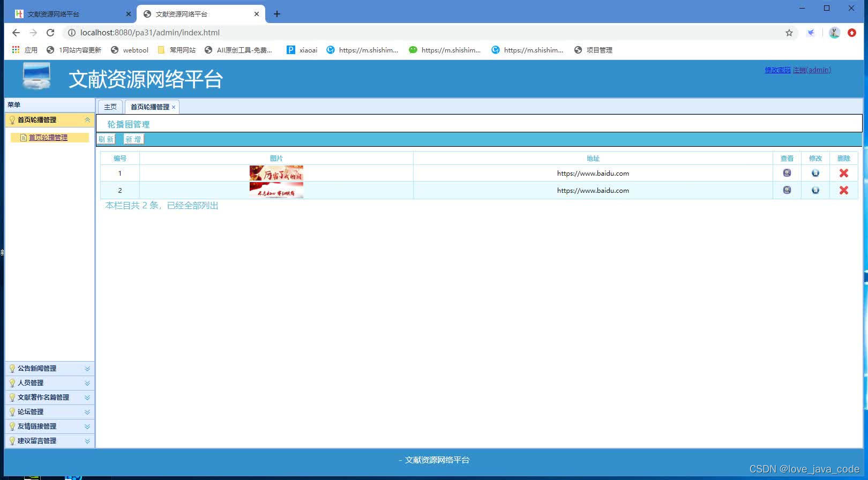Image resolution: width=868 pixels, height=480 pixels.
Task: Open the xiaoai bookmark
Action: coord(302,50)
